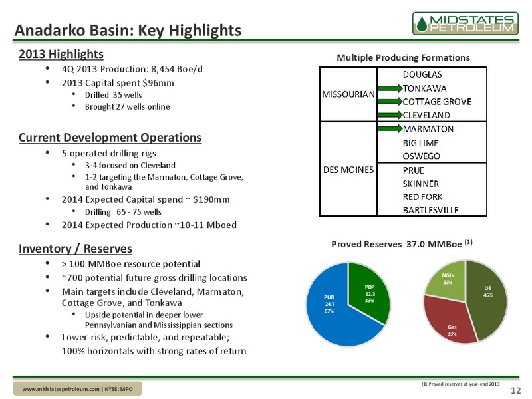532x399 pixels.
Task: Click the Midstates Petroleum logo
Action: coord(465,23)
